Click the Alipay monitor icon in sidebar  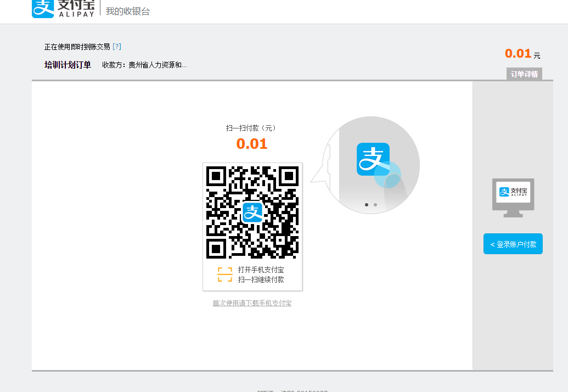tap(513, 198)
